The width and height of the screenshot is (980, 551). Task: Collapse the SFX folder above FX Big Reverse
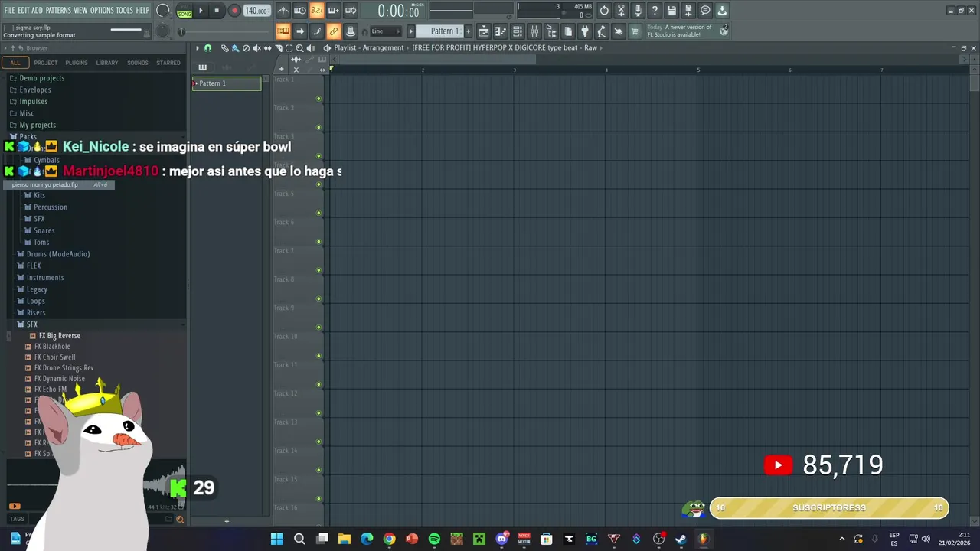(32, 324)
